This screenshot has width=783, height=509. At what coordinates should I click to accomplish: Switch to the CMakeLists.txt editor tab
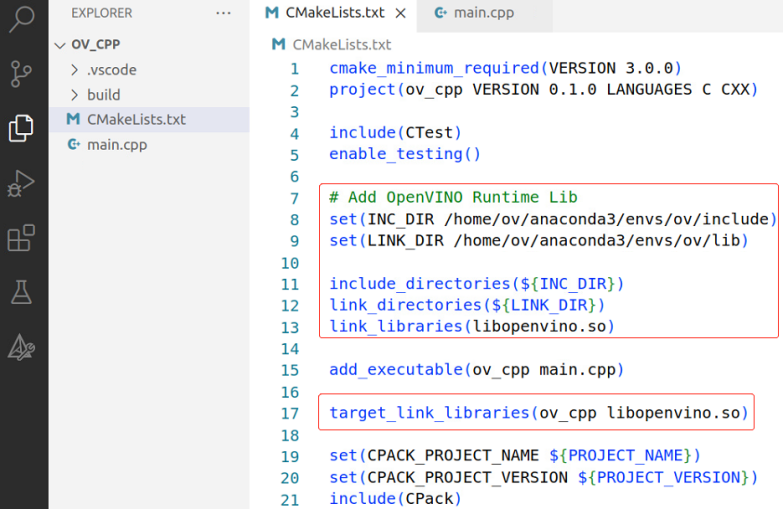pyautogui.click(x=335, y=13)
